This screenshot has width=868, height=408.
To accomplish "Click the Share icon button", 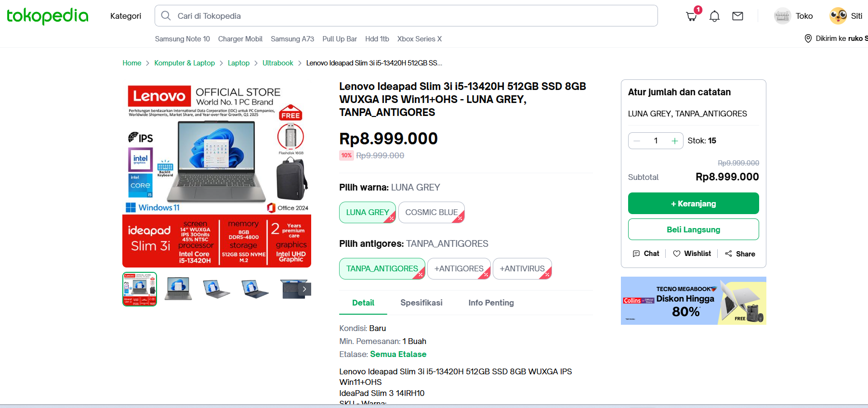I will pyautogui.click(x=740, y=254).
